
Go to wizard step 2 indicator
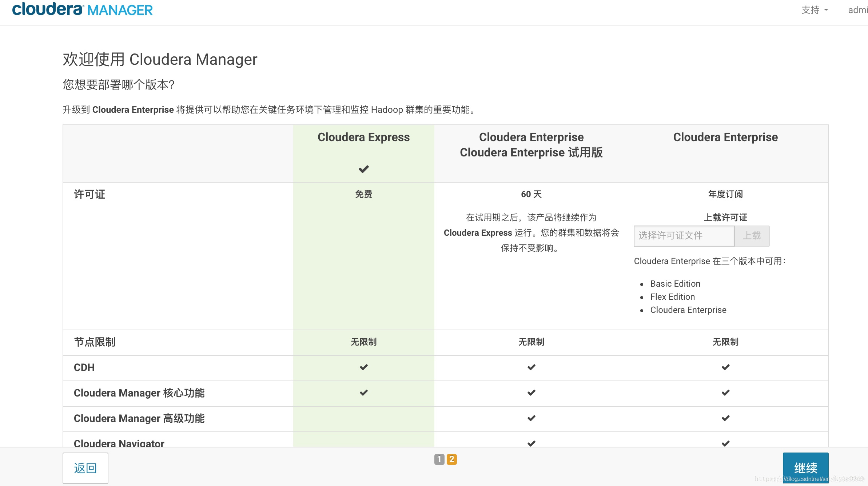(451, 459)
